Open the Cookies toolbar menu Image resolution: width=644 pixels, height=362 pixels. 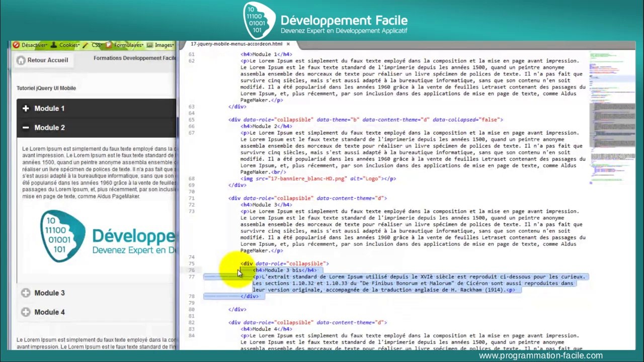65,45
